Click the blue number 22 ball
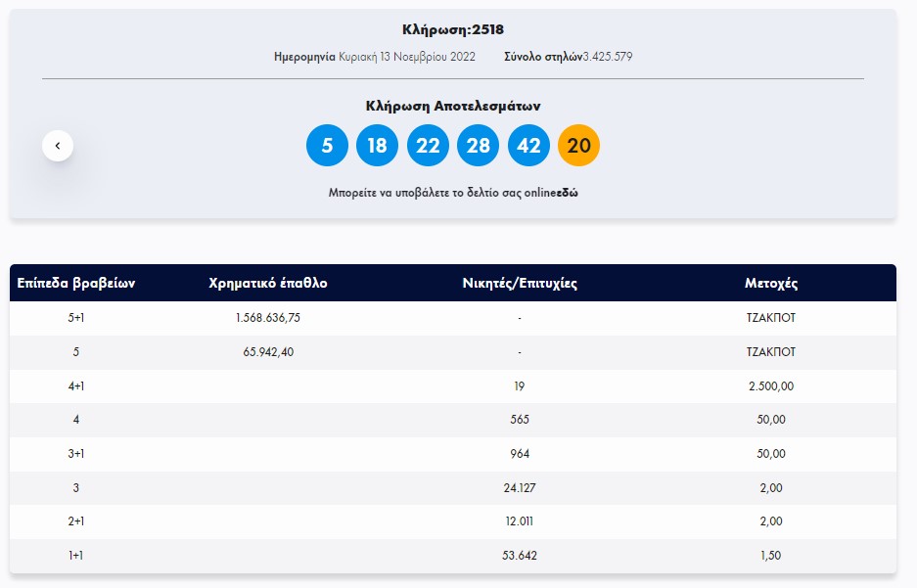 coord(428,146)
